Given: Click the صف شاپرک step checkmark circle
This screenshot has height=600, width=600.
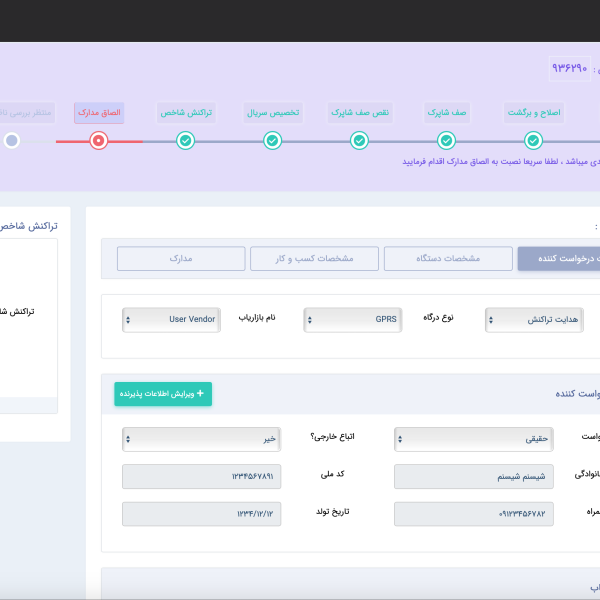Looking at the screenshot, I should coord(446,141).
